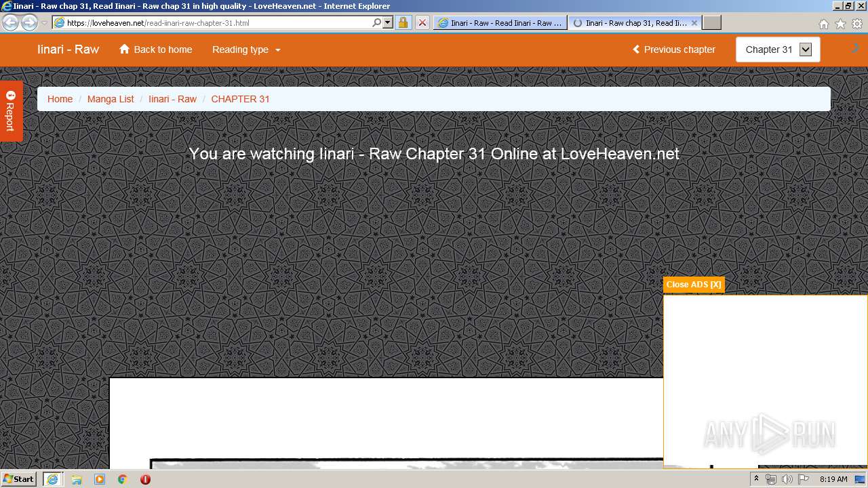Open the 'Chapter 31' selector dropdown

click(x=778, y=49)
